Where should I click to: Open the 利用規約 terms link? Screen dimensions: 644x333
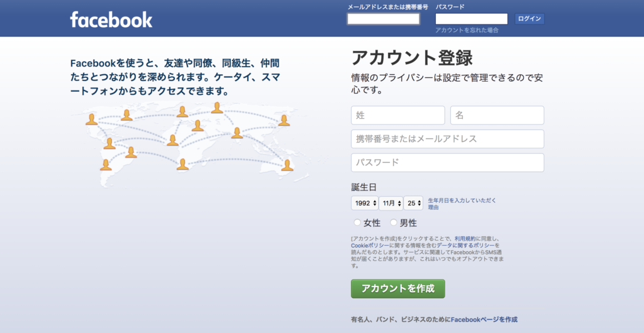[465, 238]
